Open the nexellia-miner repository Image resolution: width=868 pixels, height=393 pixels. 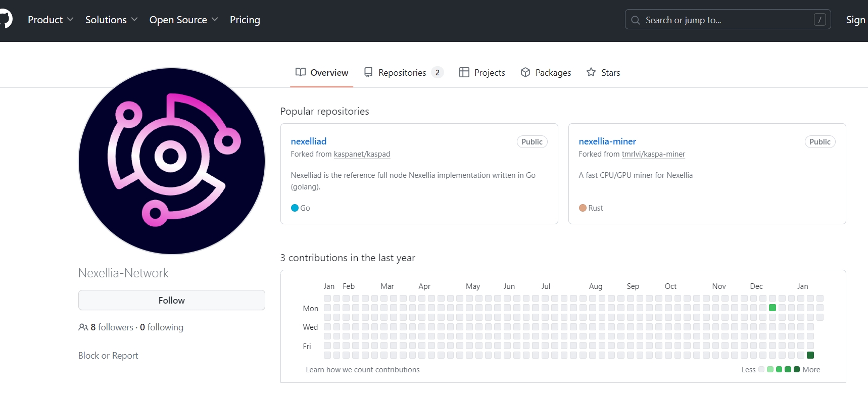(607, 141)
